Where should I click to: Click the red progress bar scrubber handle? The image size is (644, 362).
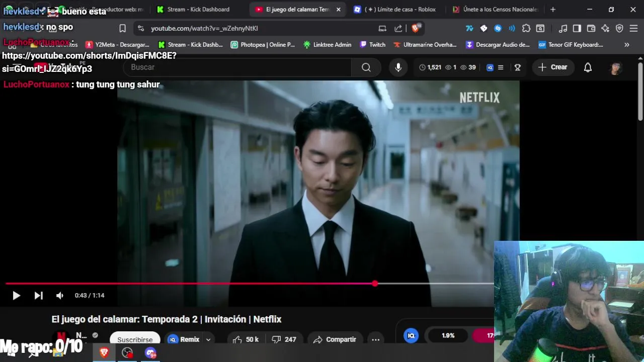(375, 284)
